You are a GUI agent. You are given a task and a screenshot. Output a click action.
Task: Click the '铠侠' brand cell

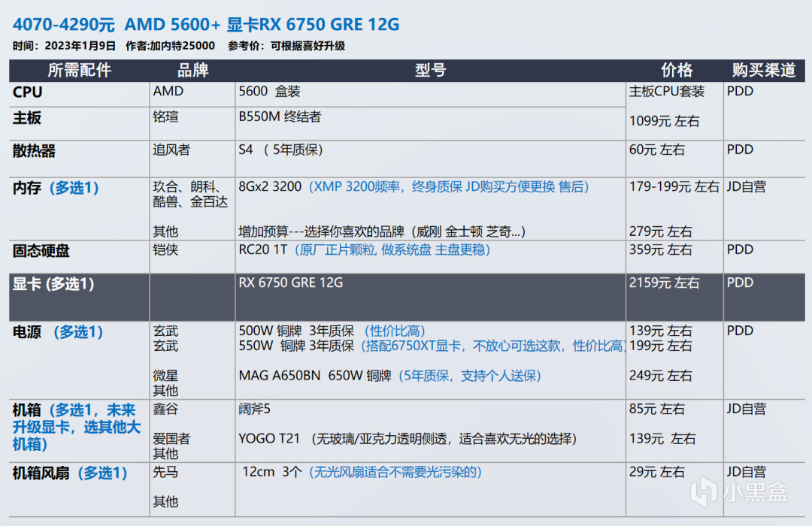[x=165, y=249]
